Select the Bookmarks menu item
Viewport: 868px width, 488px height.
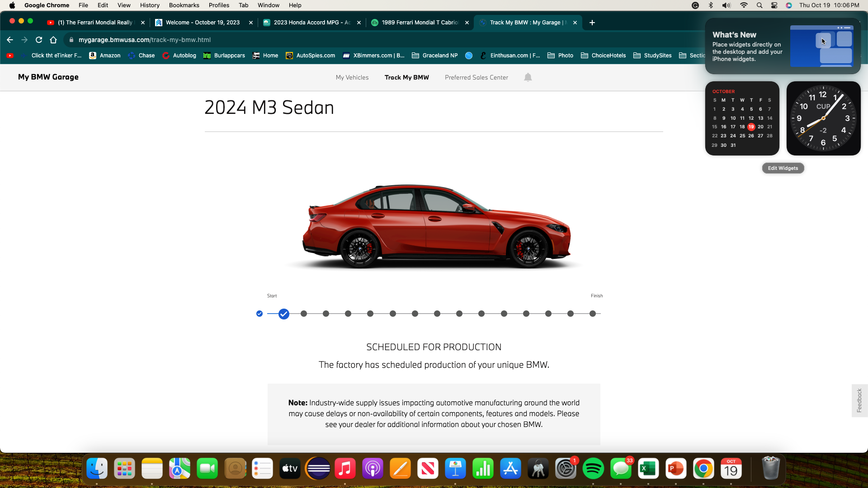(x=184, y=5)
